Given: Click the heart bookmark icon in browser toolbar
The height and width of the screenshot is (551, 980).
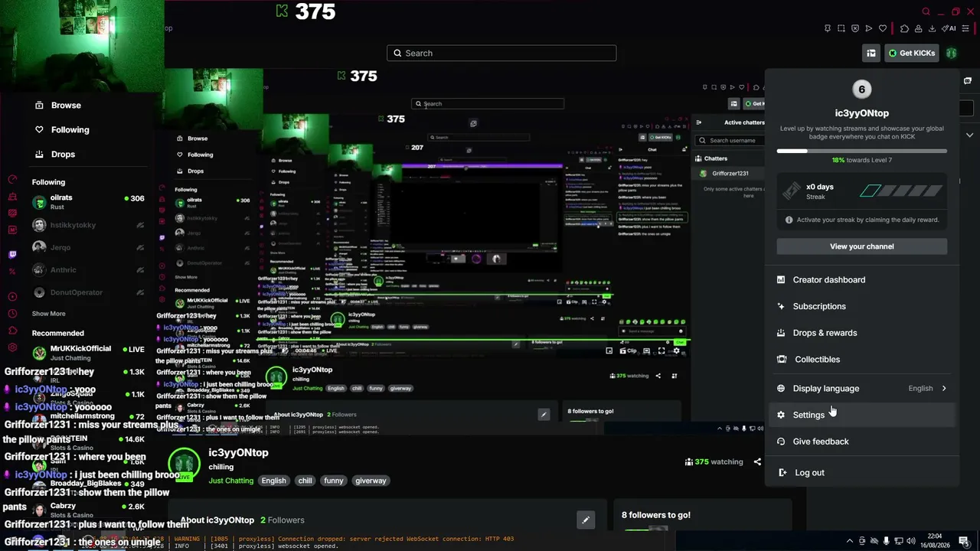Looking at the screenshot, I should click(x=883, y=29).
